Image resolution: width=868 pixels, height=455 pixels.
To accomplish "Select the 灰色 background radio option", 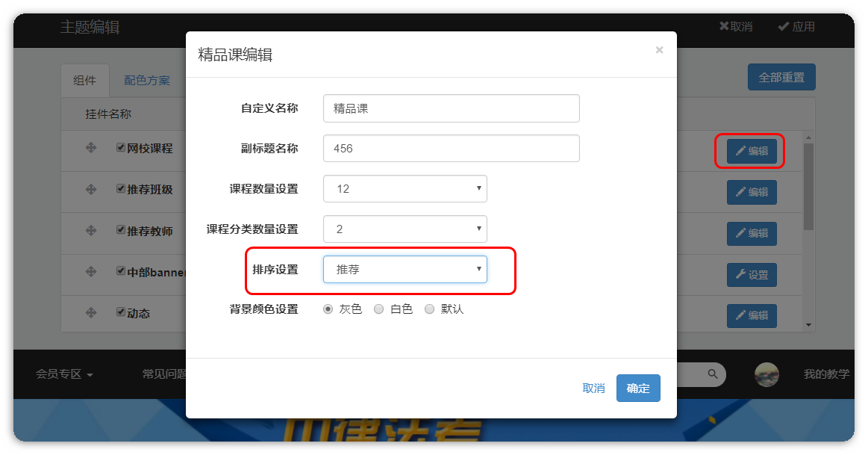I will [328, 309].
